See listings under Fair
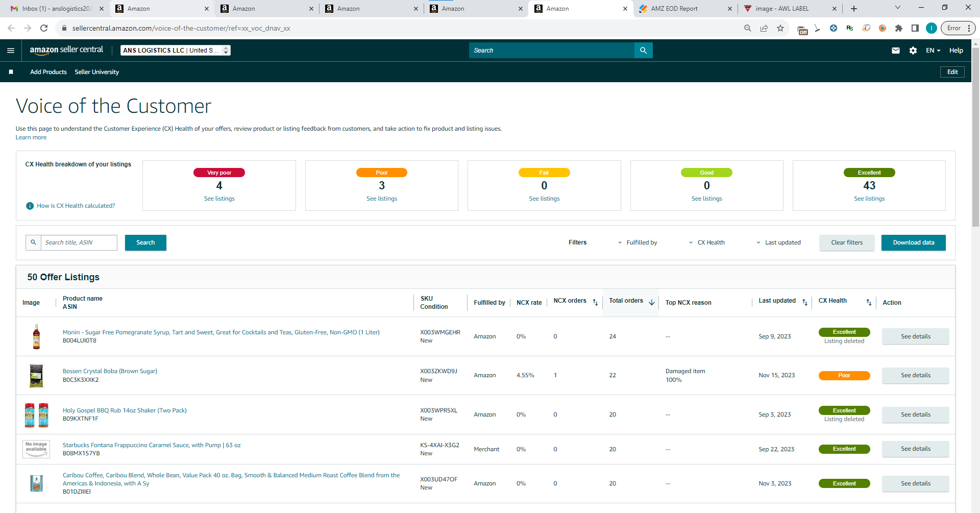 (x=545, y=199)
